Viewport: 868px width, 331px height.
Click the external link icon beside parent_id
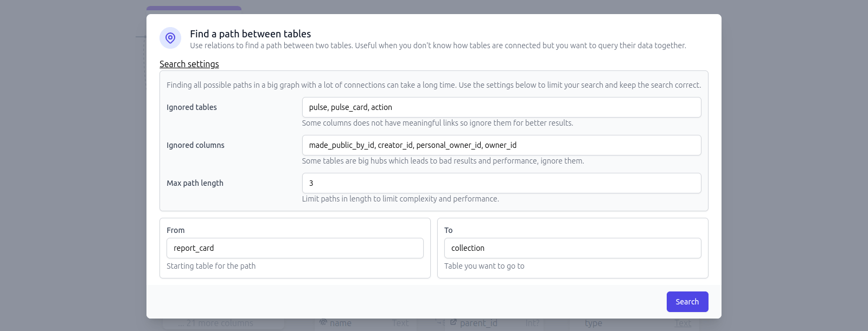click(454, 322)
